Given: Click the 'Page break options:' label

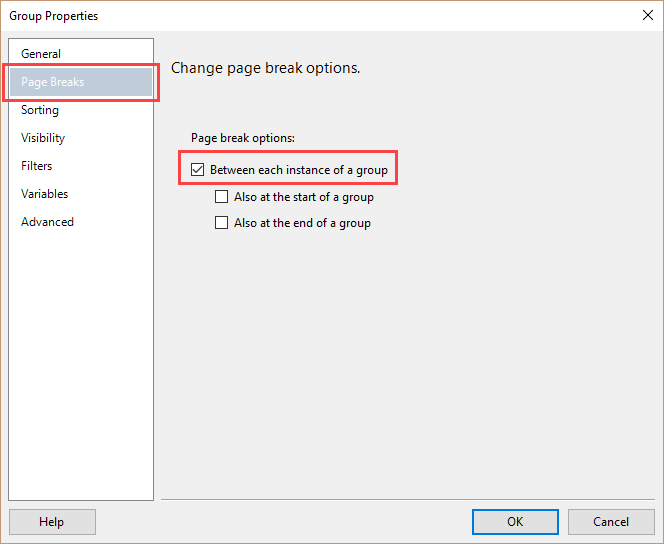Looking at the screenshot, I should pos(243,138).
